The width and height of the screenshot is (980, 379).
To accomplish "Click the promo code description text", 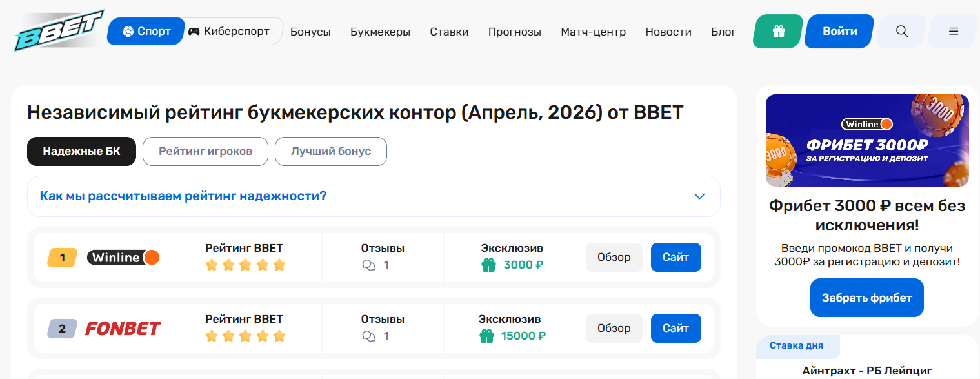I will [x=867, y=255].
